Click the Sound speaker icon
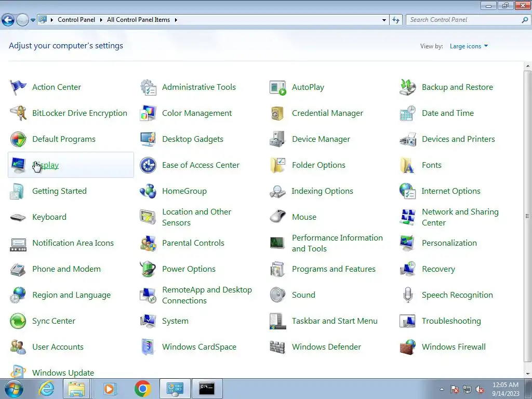The width and height of the screenshot is (532, 399). pyautogui.click(x=278, y=295)
